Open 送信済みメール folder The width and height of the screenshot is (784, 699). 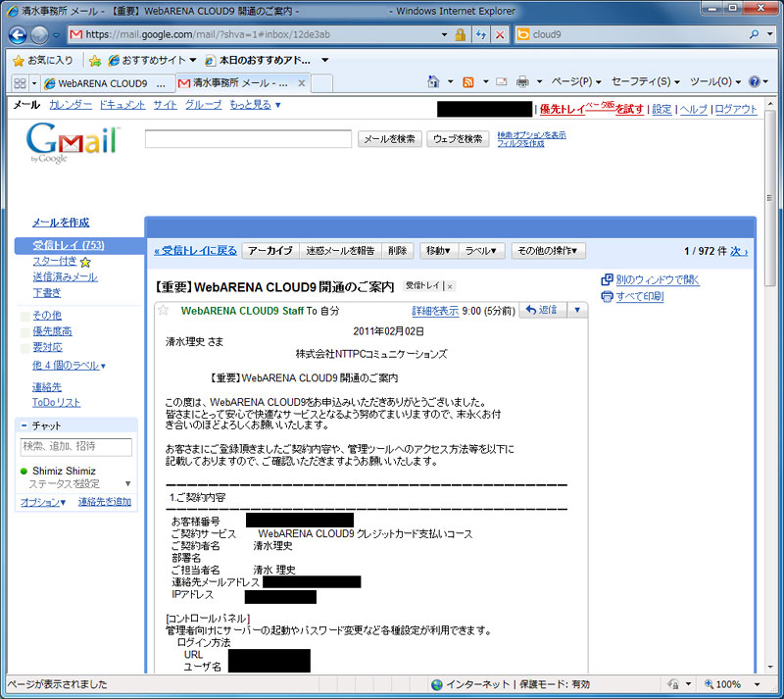(x=65, y=276)
